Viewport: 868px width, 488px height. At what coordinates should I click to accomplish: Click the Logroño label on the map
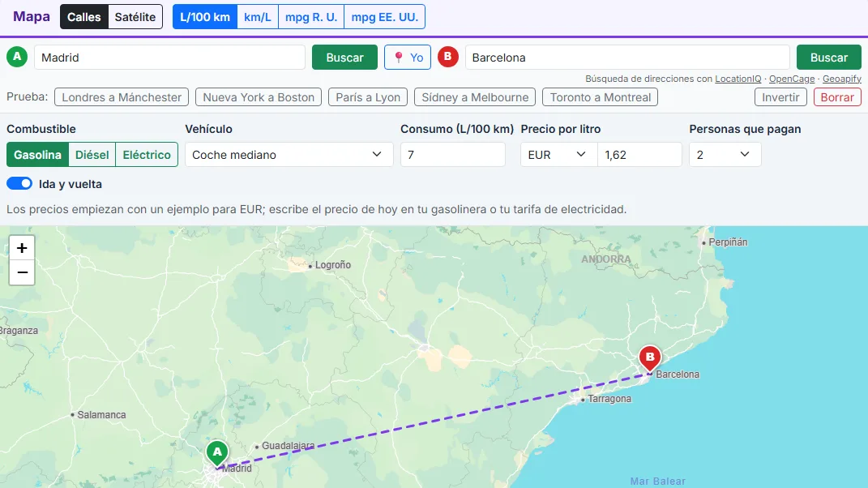(x=333, y=265)
